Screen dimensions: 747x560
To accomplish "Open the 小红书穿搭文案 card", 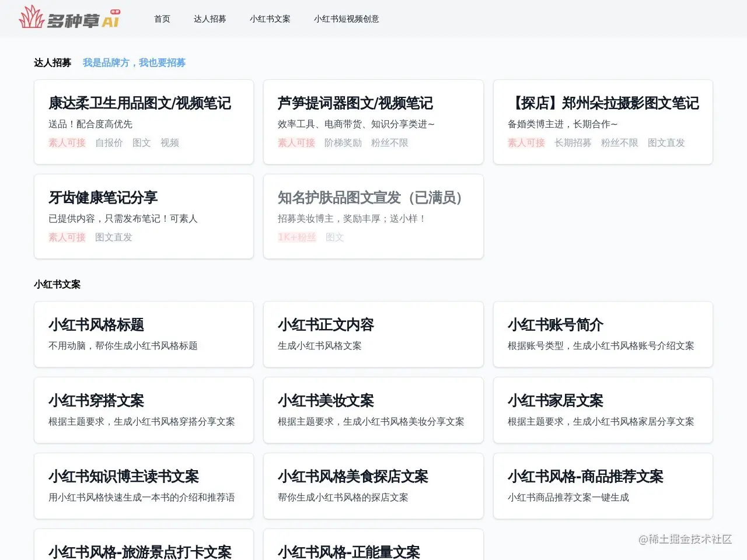I will (144, 410).
